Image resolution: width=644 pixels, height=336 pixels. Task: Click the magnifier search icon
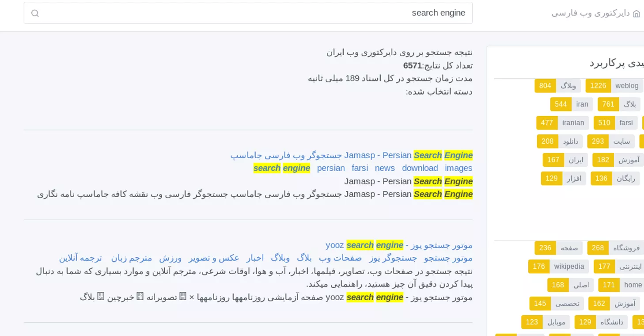[35, 13]
